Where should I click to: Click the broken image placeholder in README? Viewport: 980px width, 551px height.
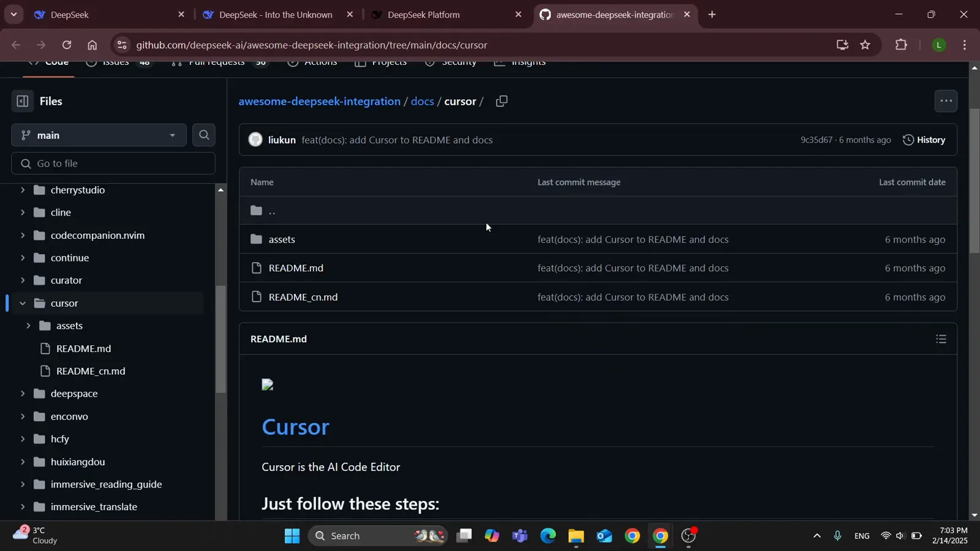pyautogui.click(x=267, y=385)
